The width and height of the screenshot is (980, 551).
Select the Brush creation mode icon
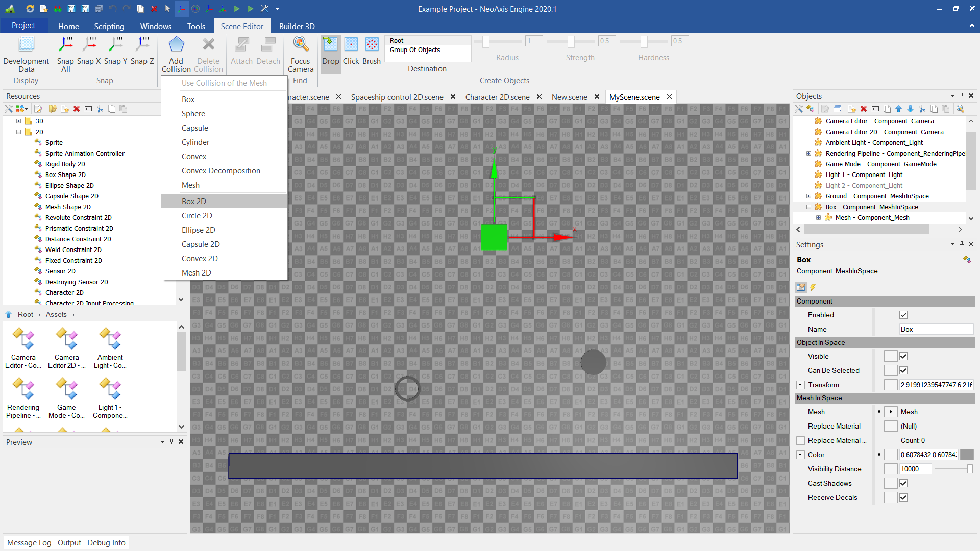click(x=372, y=45)
